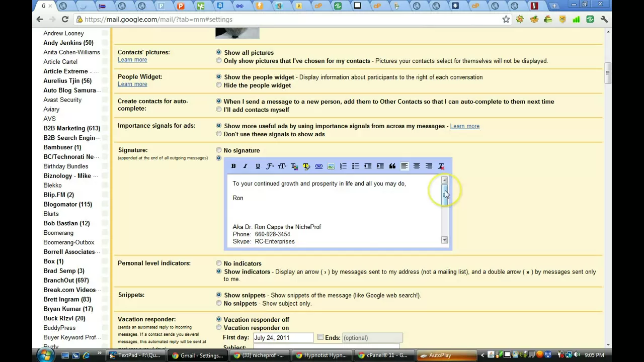Choose I'll add contacts myself

[x=218, y=110]
